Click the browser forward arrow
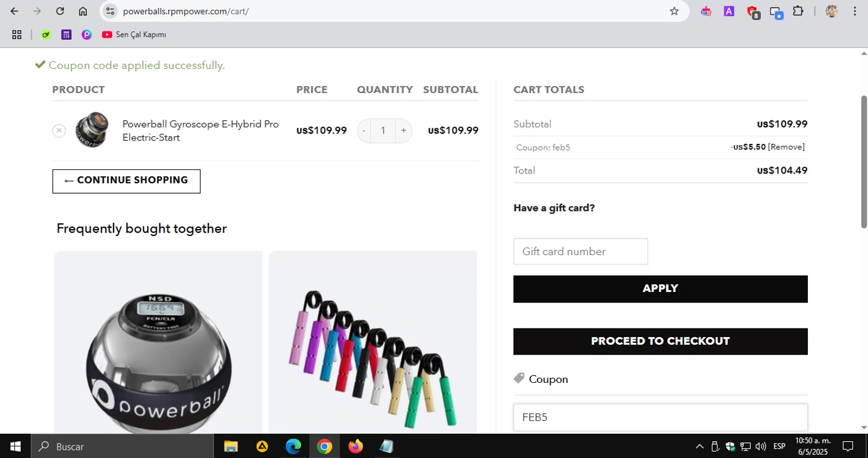 coord(37,11)
